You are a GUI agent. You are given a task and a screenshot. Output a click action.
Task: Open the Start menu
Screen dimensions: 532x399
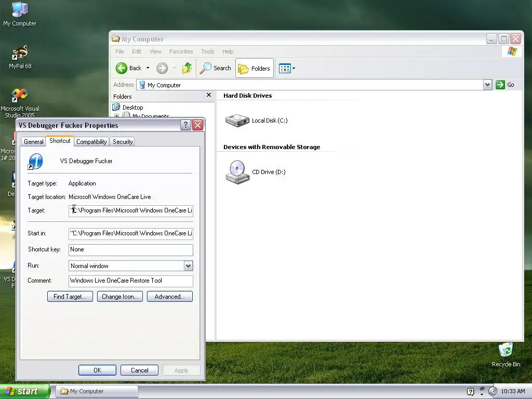click(25, 391)
